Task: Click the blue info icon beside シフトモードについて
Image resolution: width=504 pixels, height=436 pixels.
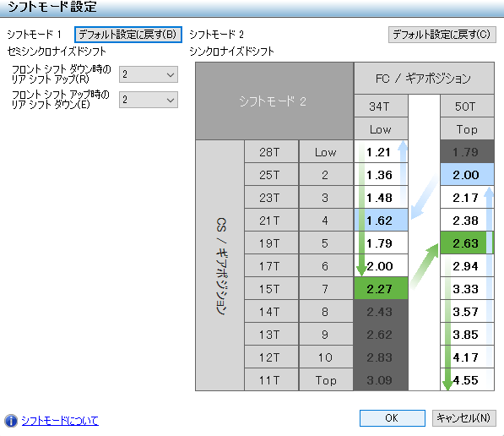Action: (11, 421)
